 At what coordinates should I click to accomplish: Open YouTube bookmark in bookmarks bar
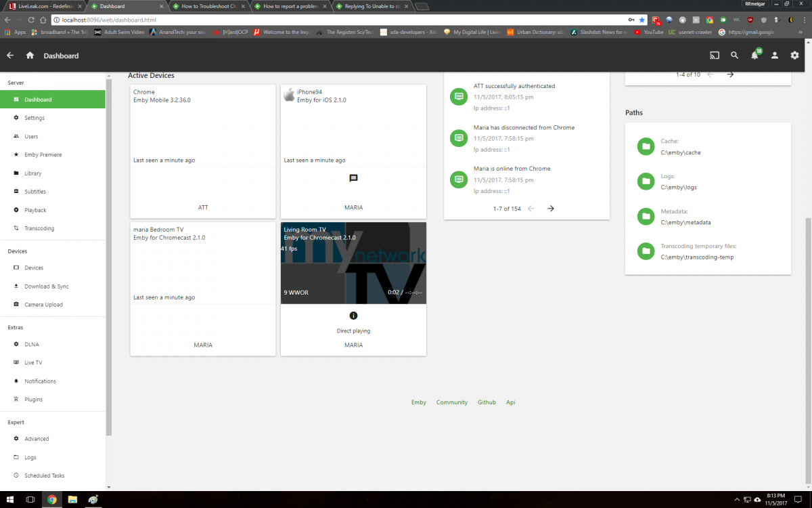tap(648, 32)
